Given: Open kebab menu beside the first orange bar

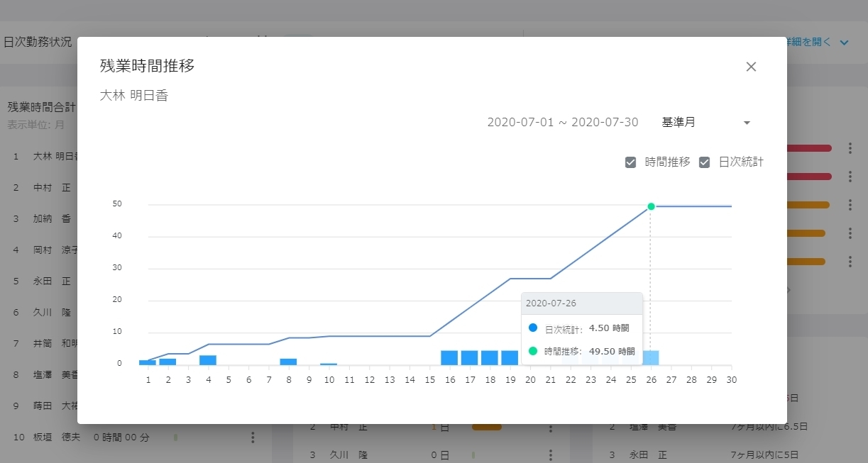Looking at the screenshot, I should click(x=850, y=205).
